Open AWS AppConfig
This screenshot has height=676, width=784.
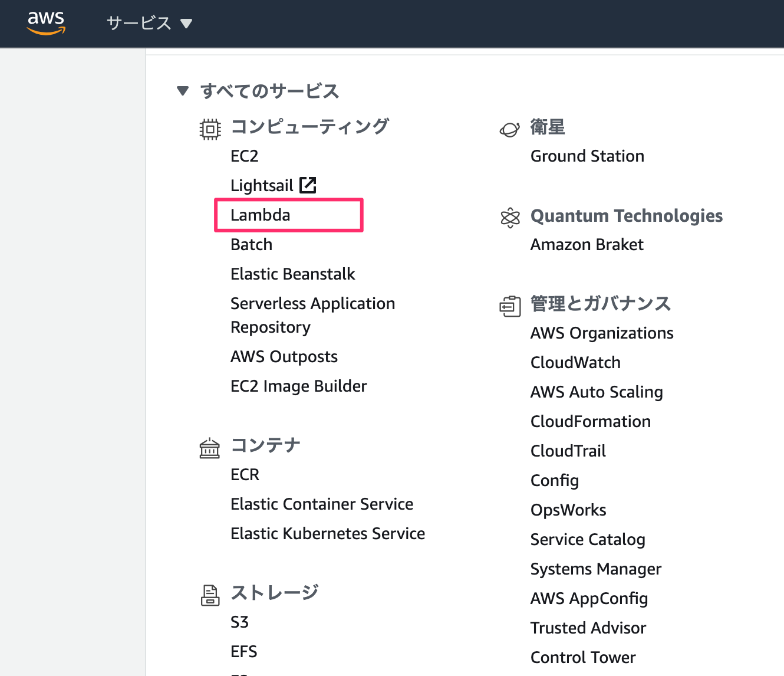pos(589,599)
